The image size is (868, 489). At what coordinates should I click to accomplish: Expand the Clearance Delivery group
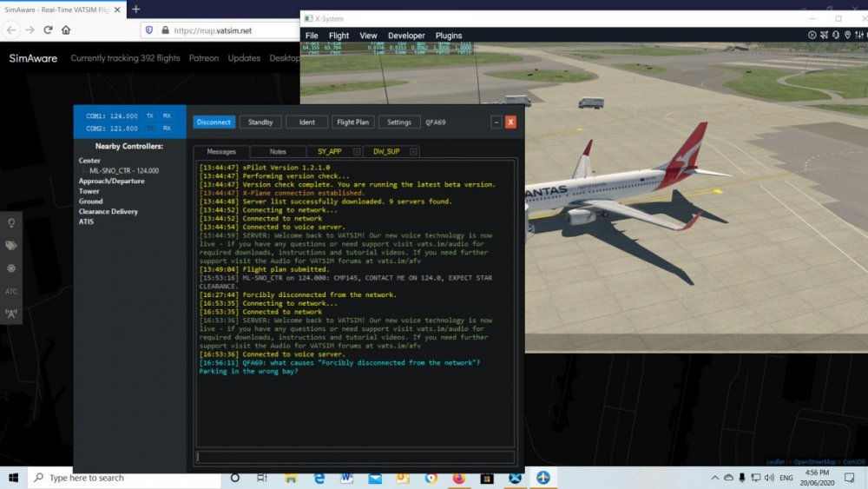click(108, 212)
